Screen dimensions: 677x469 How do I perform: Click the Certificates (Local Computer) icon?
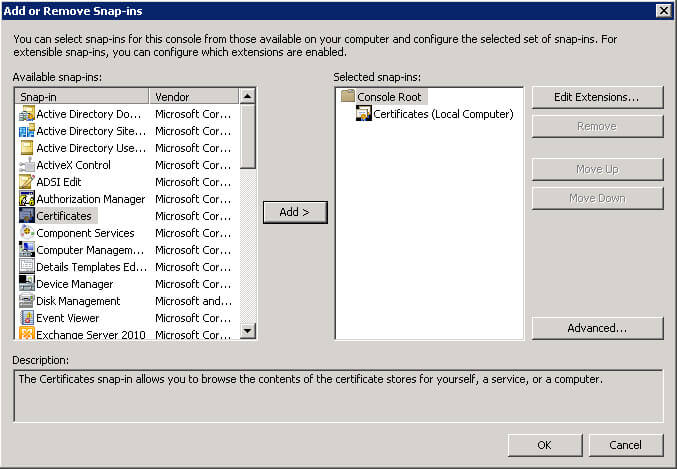tap(364, 113)
